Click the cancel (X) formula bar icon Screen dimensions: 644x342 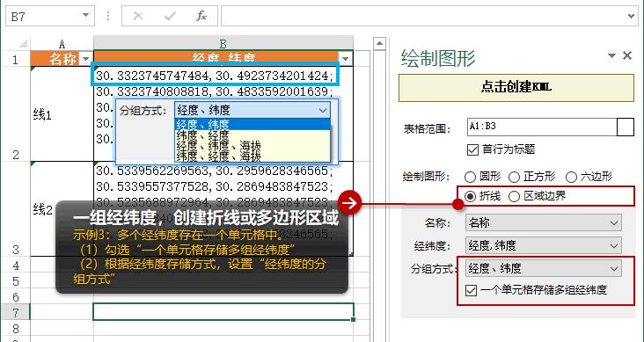tap(138, 16)
